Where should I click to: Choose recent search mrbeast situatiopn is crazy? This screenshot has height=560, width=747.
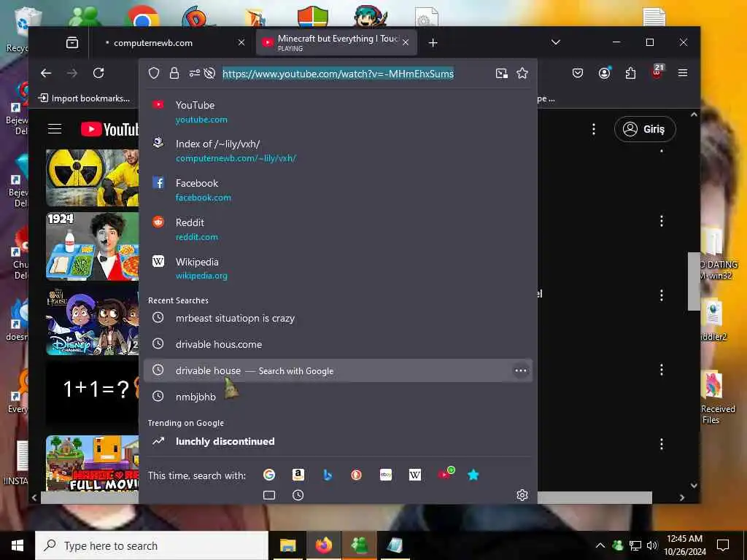(338, 318)
